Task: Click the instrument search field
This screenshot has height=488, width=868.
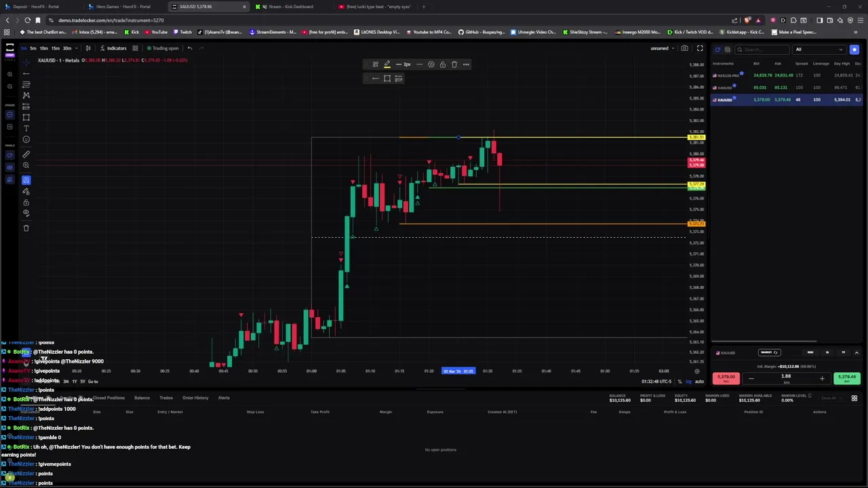Action: [x=763, y=49]
